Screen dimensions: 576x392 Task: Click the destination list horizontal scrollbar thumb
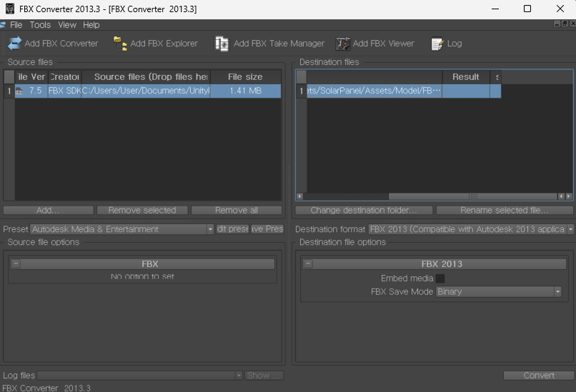tap(473, 196)
